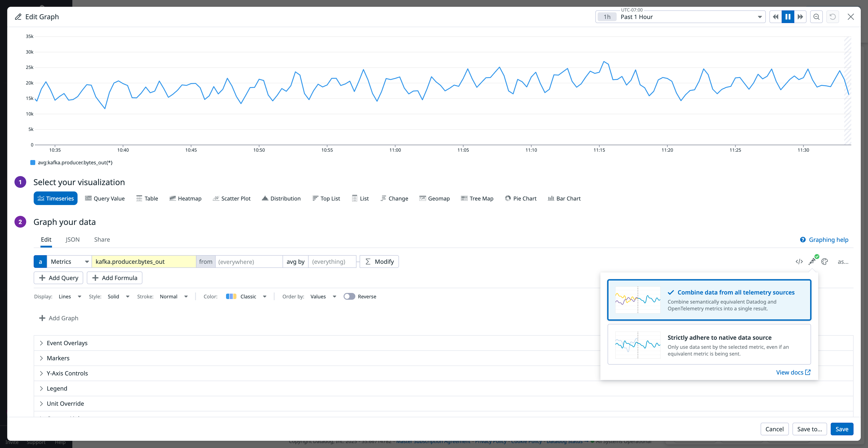This screenshot has width=868, height=448.
Task: Pause live graph updates
Action: [x=788, y=17]
